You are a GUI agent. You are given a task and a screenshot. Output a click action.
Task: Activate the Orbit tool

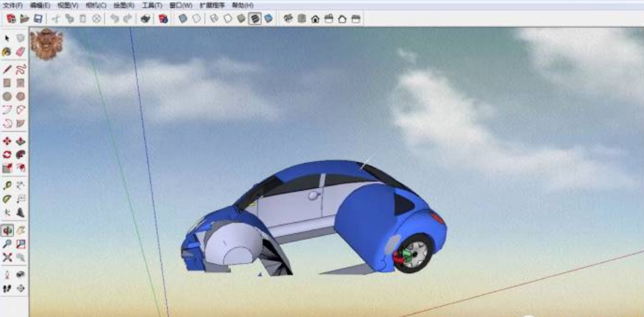pyautogui.click(x=7, y=230)
